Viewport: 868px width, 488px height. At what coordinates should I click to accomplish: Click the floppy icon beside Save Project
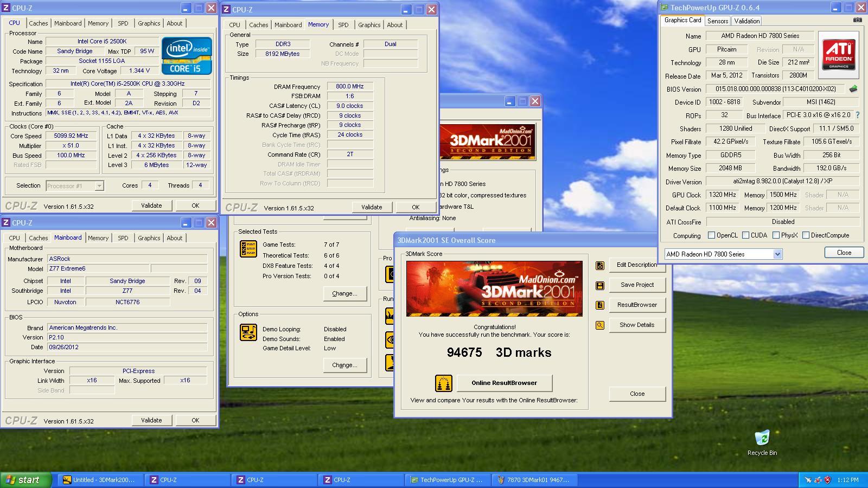click(600, 285)
